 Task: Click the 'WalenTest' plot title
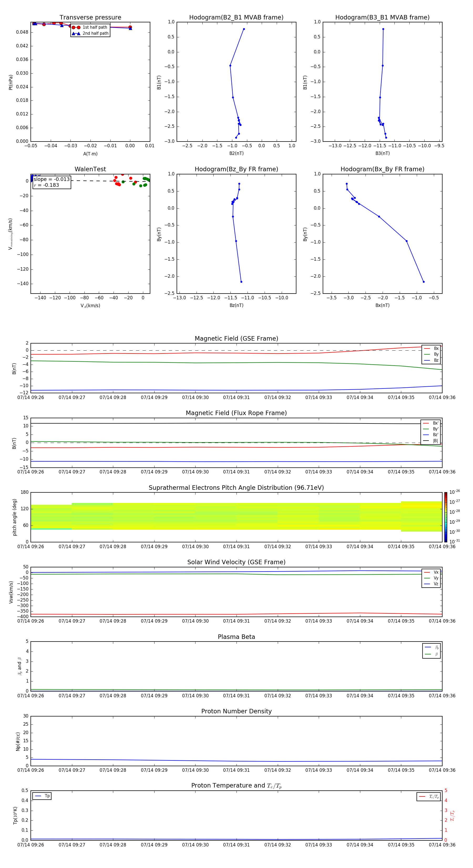(90, 169)
